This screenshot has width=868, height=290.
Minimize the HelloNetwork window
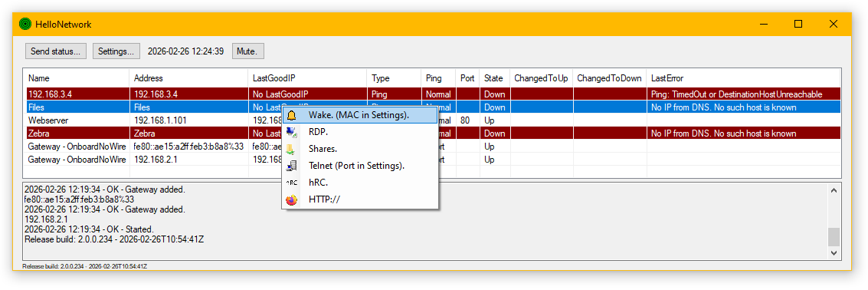(763, 24)
